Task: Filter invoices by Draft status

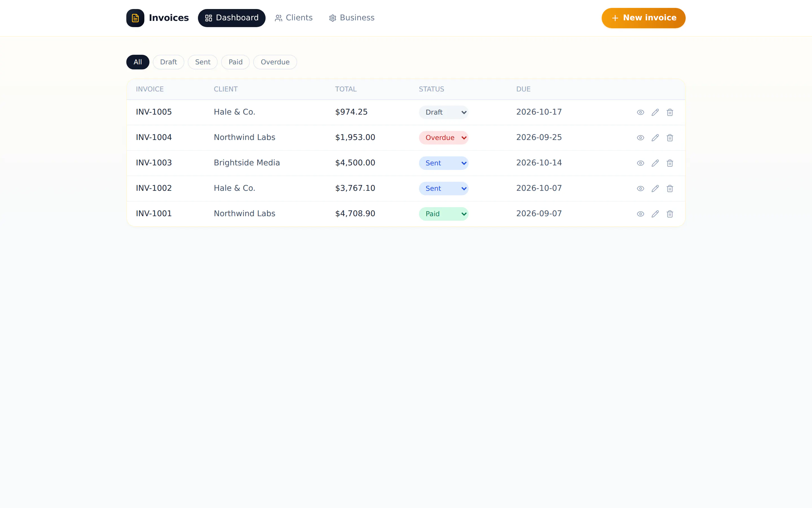Action: pos(168,62)
